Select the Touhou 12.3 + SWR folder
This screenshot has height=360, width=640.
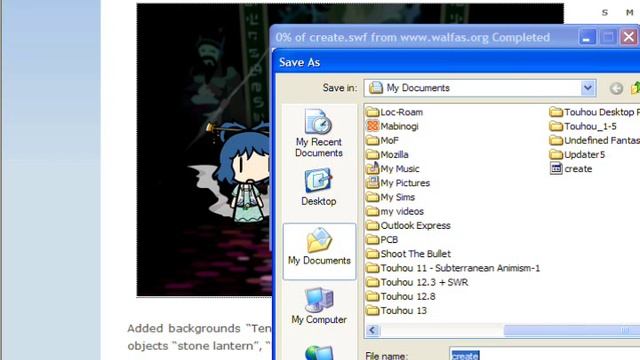[417, 282]
